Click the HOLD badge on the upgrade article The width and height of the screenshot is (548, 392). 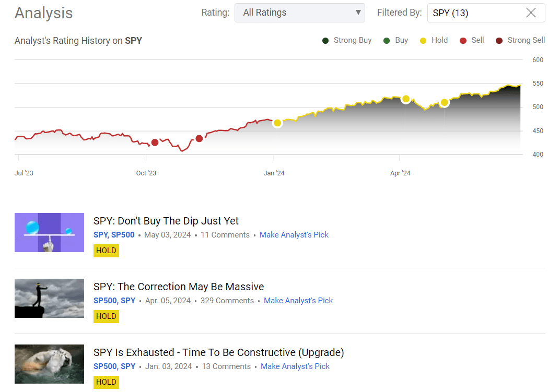[106, 382]
